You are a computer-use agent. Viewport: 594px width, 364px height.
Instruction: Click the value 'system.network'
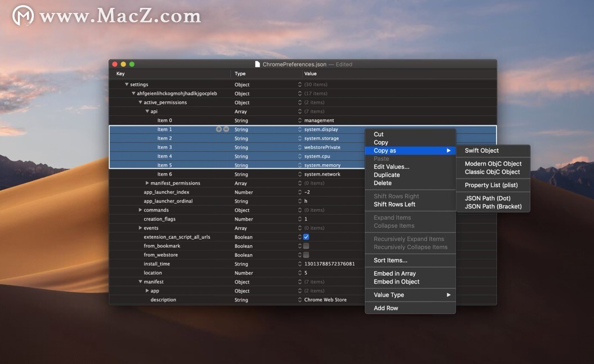pyautogui.click(x=323, y=174)
